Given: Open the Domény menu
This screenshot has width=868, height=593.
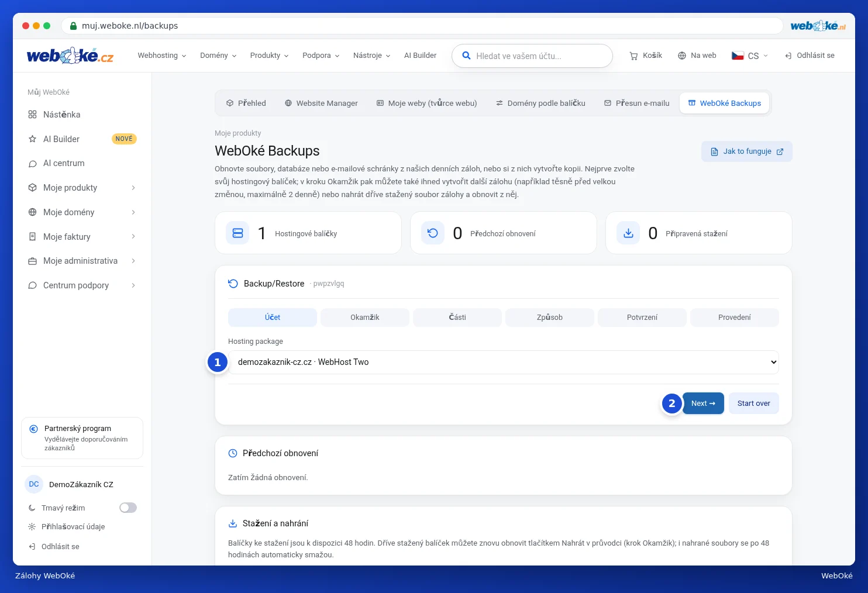Looking at the screenshot, I should coord(218,56).
